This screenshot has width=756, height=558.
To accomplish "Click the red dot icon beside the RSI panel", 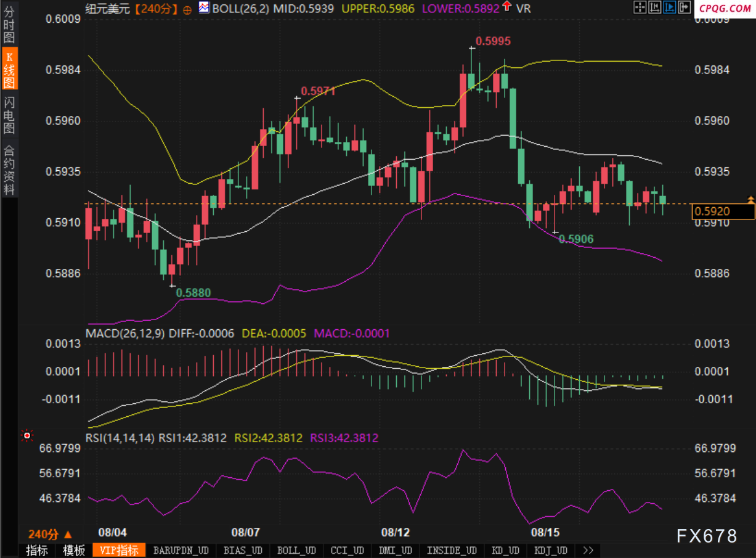I will point(26,436).
